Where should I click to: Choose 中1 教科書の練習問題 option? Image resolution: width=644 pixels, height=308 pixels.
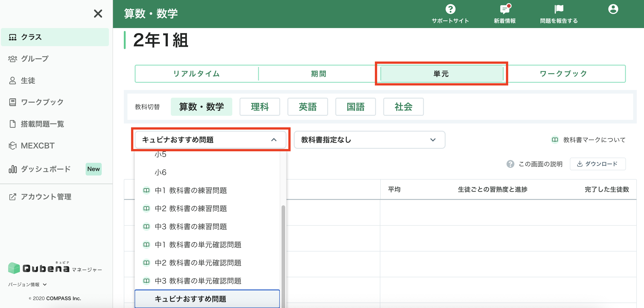click(x=207, y=190)
